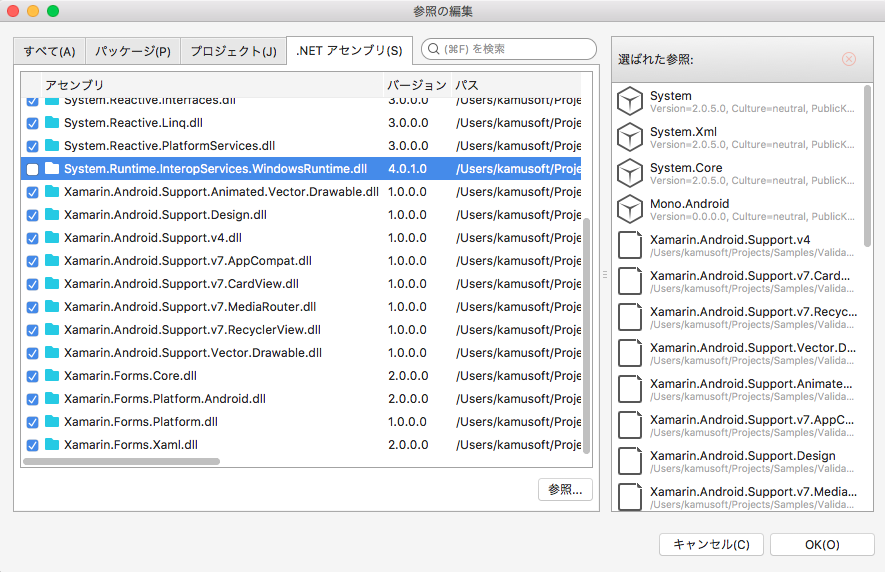Click the splitter handle between the panels

604,274
